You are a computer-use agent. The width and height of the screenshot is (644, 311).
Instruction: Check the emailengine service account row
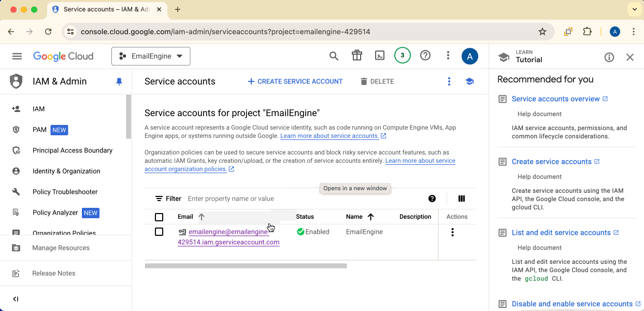pos(159,232)
